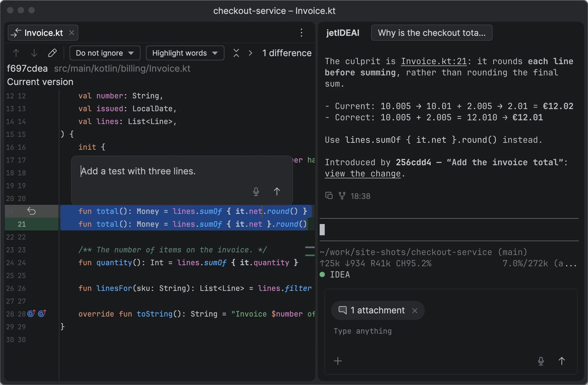Remove the 1 attachment chip
The width and height of the screenshot is (588, 385).
pyautogui.click(x=415, y=310)
